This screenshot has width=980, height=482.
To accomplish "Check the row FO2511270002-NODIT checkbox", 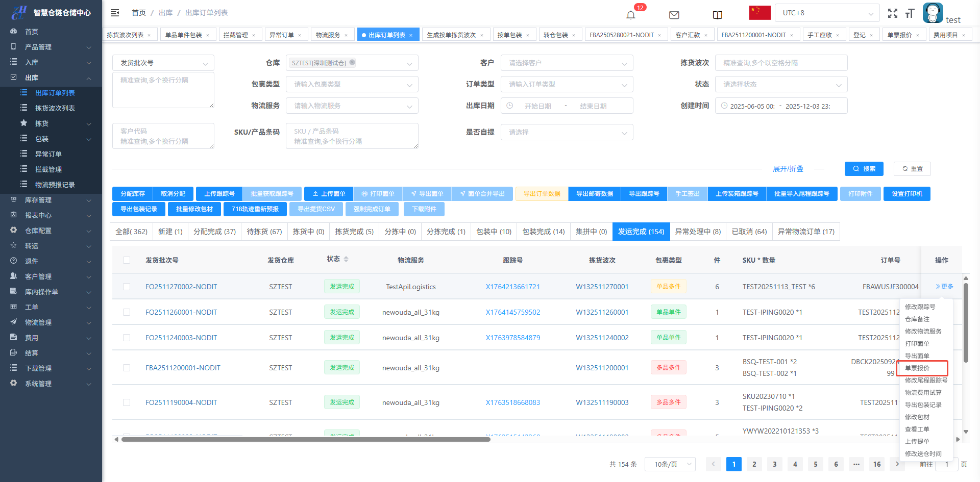I will [x=127, y=287].
